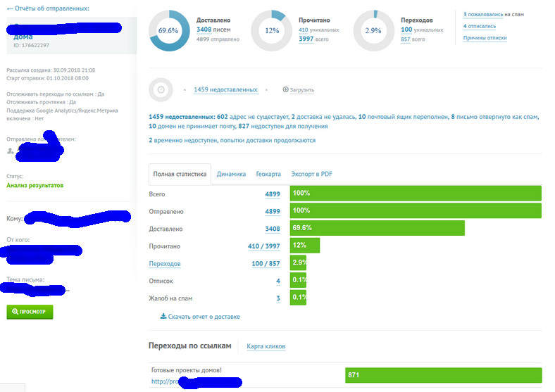
Task: Click the 3408 value in Доставлено row
Action: 273,229
